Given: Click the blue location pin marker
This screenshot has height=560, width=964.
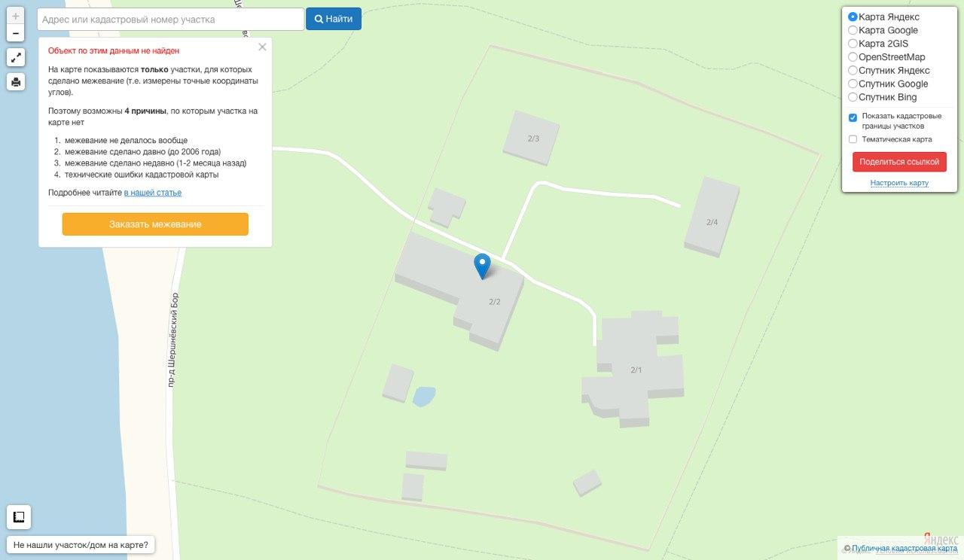Looking at the screenshot, I should coord(482,266).
